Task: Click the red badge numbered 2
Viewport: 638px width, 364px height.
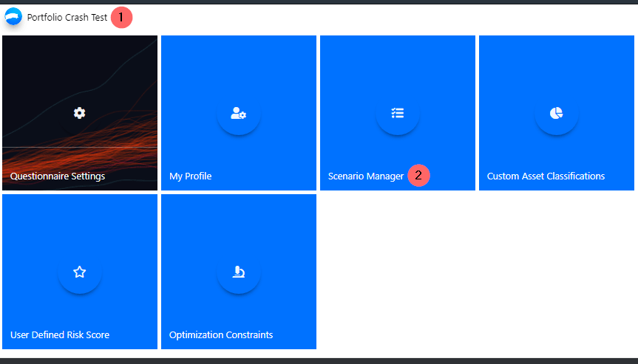Action: [418, 176]
